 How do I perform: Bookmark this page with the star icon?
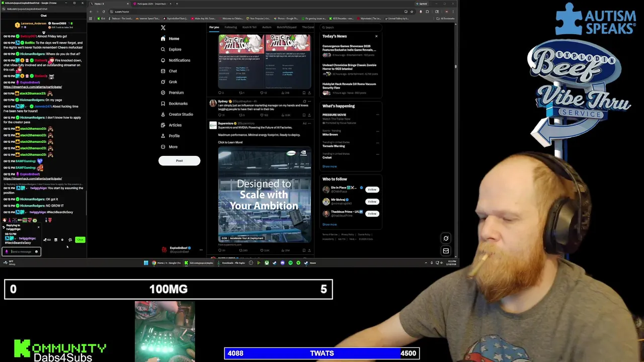412,12
